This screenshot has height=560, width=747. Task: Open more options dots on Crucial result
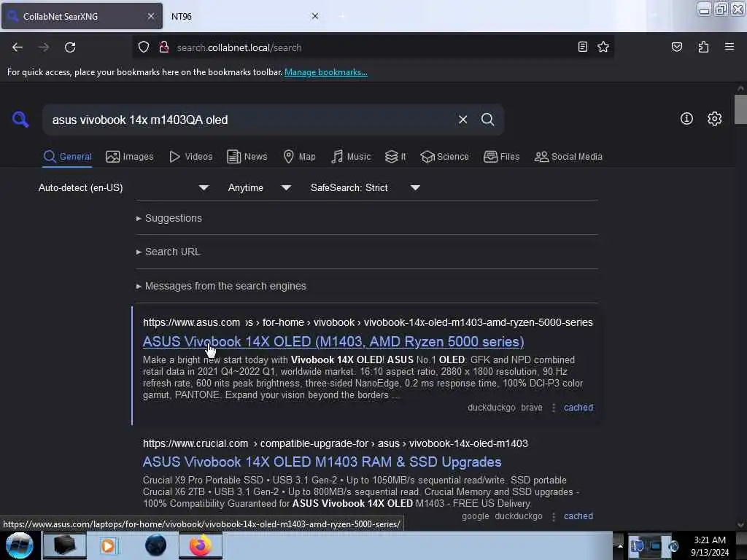pyautogui.click(x=553, y=516)
